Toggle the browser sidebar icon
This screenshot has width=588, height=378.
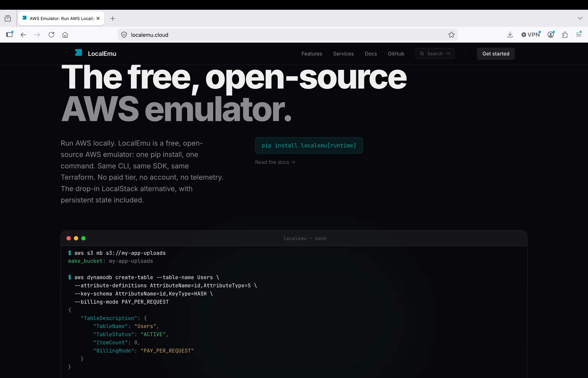[x=10, y=35]
